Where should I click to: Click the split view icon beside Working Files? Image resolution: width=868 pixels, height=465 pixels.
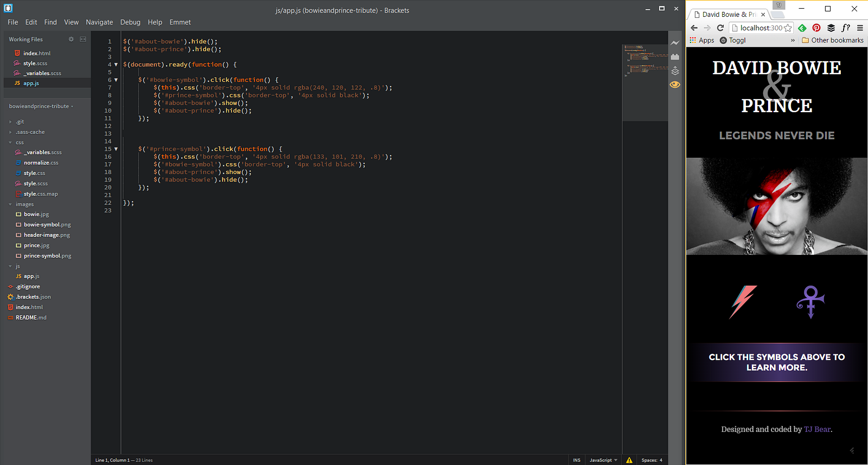83,40
